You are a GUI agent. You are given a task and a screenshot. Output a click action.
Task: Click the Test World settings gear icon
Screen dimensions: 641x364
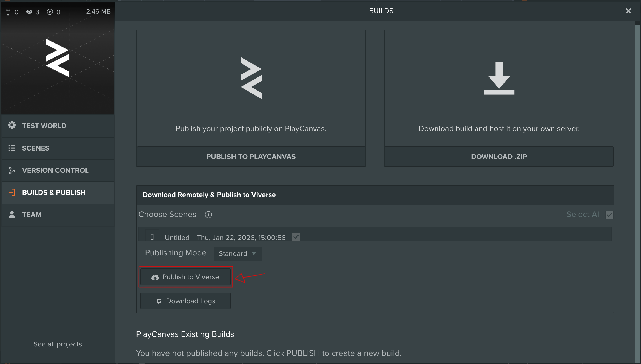[12, 125]
